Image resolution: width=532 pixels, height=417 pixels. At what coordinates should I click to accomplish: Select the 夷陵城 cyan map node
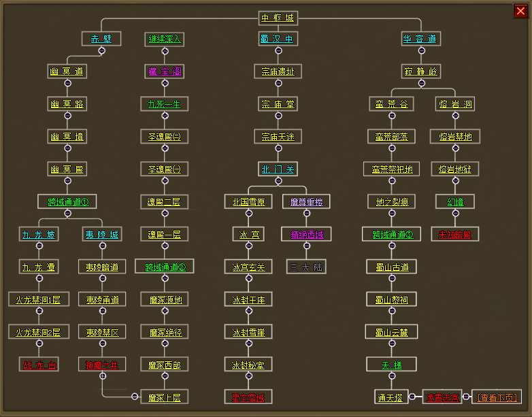pos(101,235)
